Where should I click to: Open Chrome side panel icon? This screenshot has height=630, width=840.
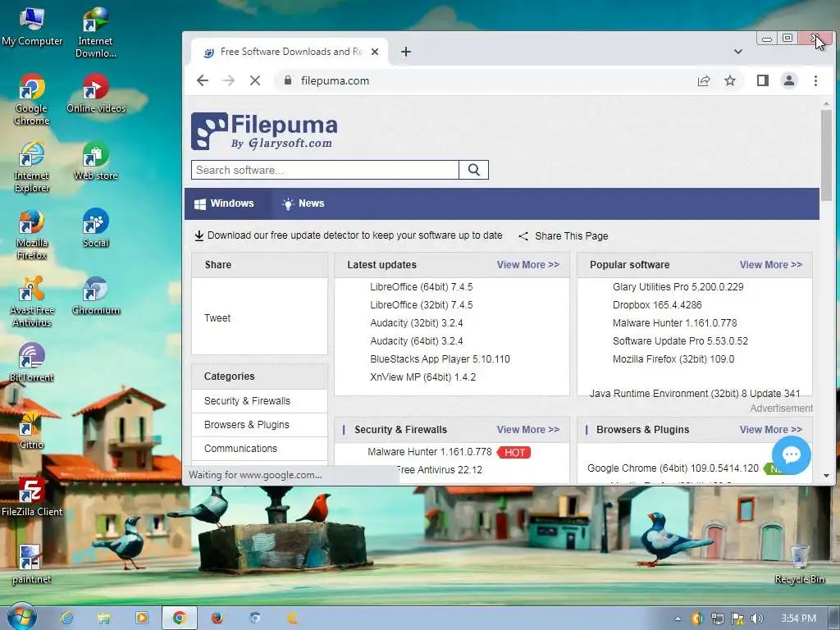point(763,81)
